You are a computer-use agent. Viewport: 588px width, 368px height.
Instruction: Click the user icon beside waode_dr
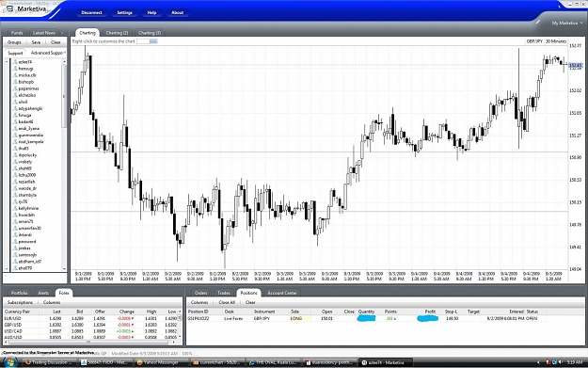pyautogui.click(x=15, y=188)
